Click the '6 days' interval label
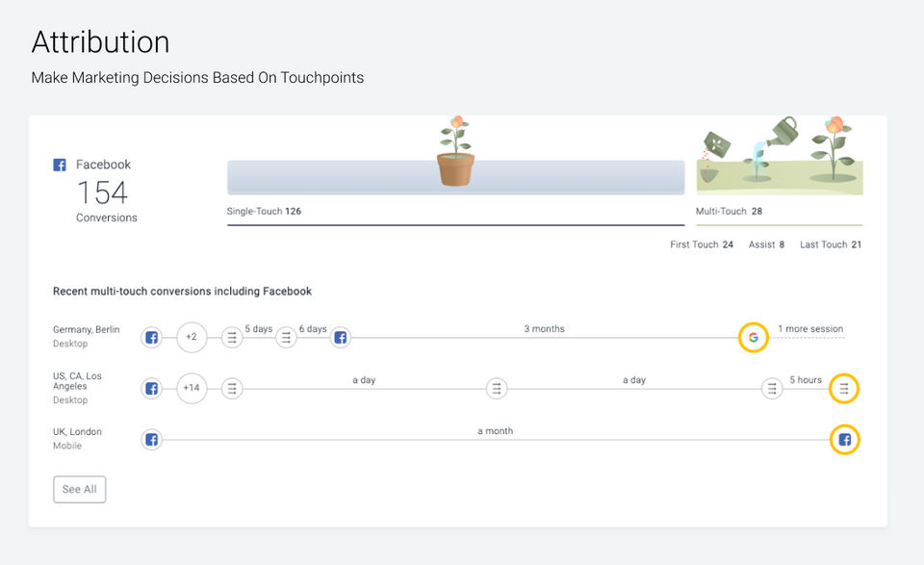 pyautogui.click(x=313, y=329)
